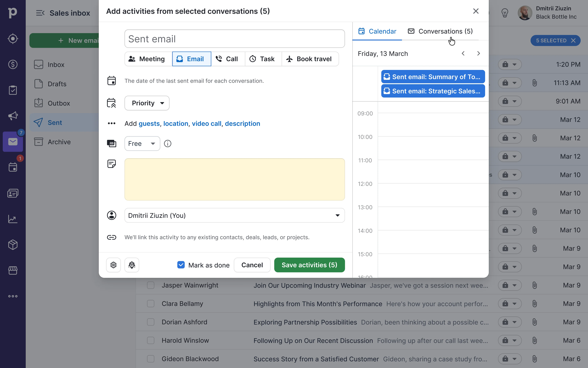Collapse the Sales inbox sidebar menu
The height and width of the screenshot is (368, 588).
[40, 13]
